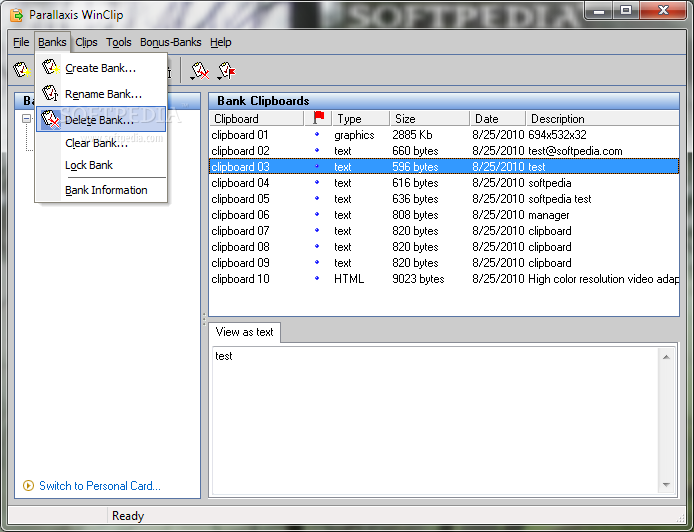The width and height of the screenshot is (694, 532).
Task: Click the '2885 Kb' size cell
Action: [x=412, y=135]
